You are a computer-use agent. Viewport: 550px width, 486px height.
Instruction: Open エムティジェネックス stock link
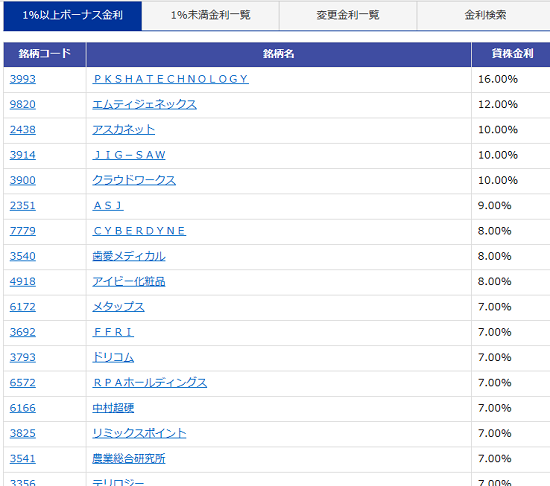click(145, 104)
